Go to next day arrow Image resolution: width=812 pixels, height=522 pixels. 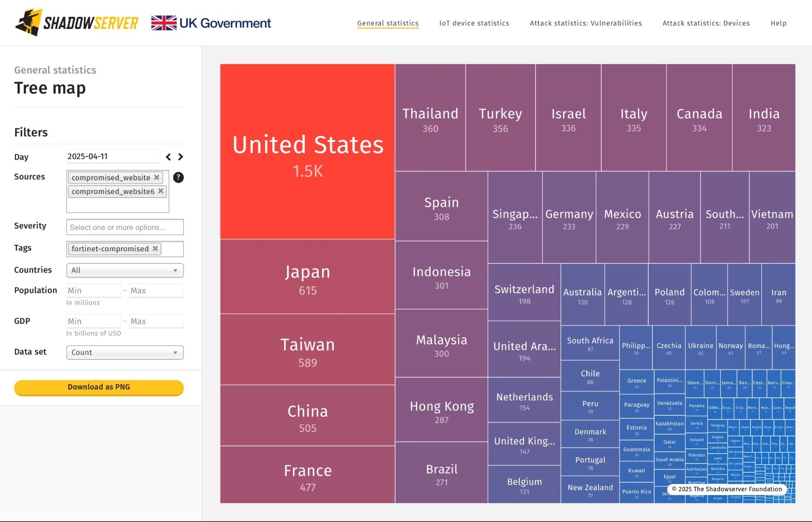(180, 157)
